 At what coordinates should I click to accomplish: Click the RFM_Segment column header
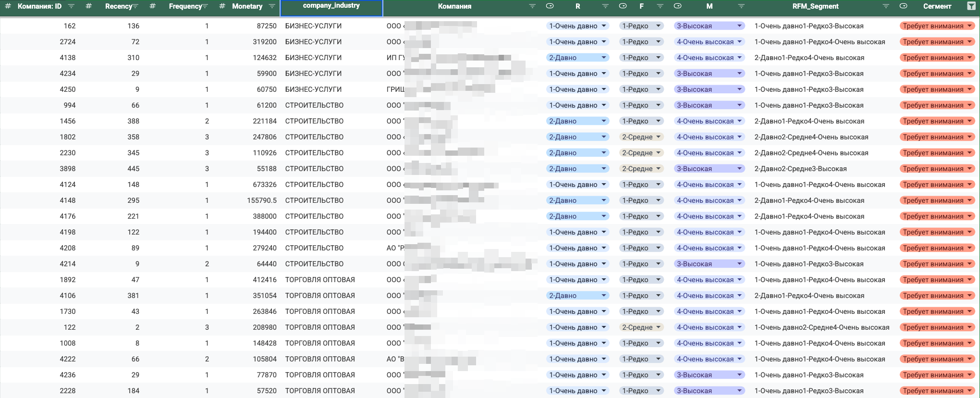coord(815,6)
